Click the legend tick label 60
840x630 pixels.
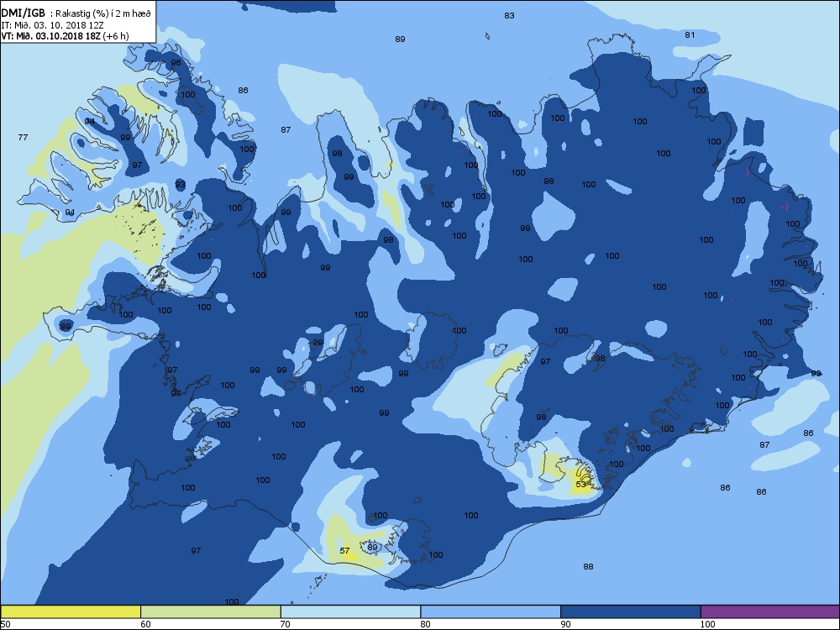tap(145, 624)
